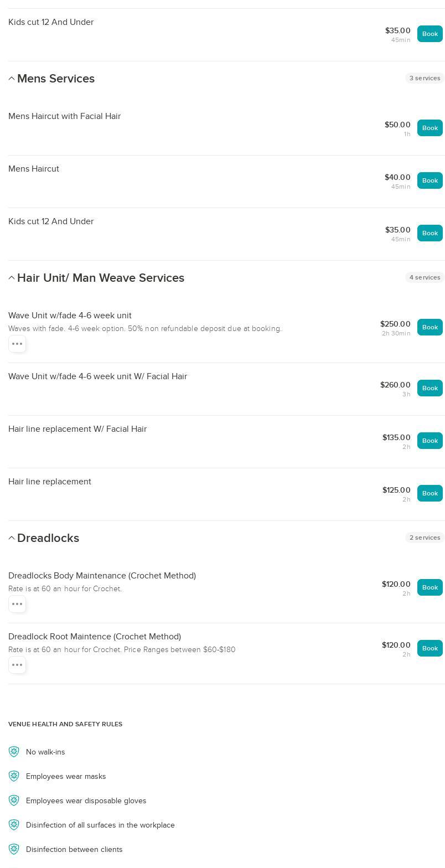The height and width of the screenshot is (868, 445).
Task: Open the Wave Unit w/fade 4-6 week unit title
Action: coord(70,316)
